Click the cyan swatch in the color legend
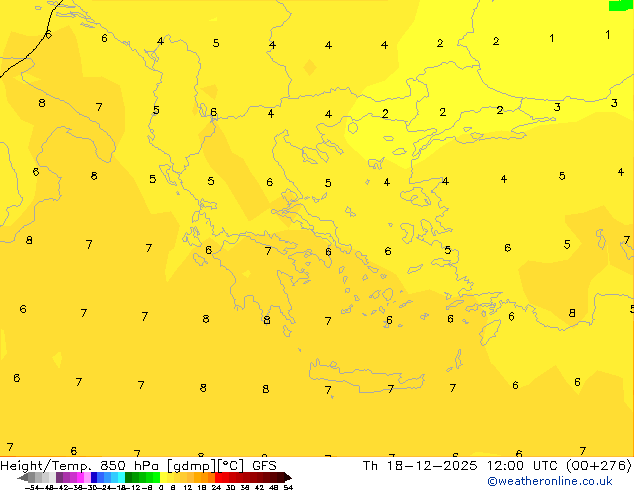The image size is (634, 490). pyautogui.click(x=121, y=477)
